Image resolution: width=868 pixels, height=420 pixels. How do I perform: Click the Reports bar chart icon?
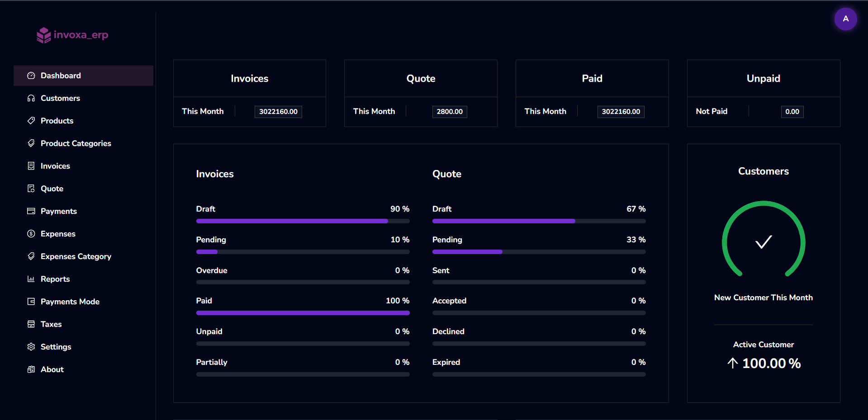(31, 279)
